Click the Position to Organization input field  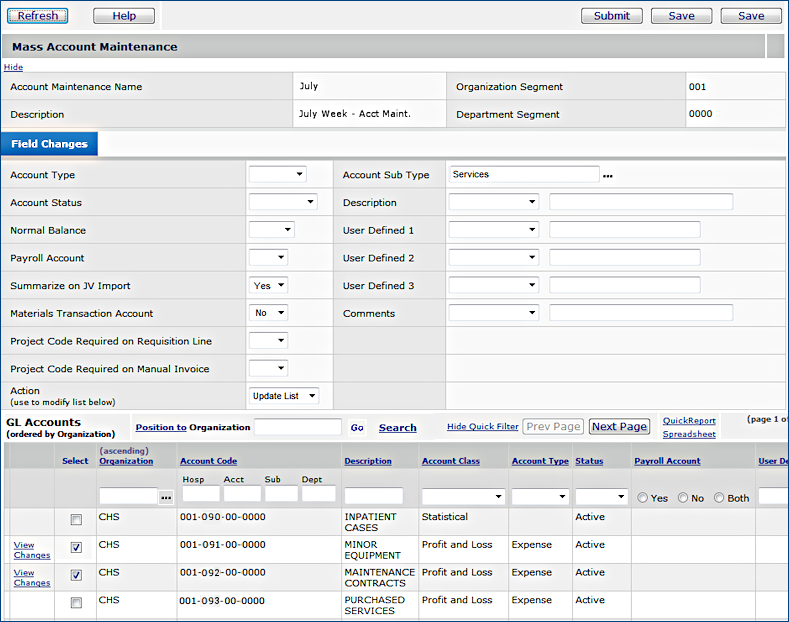coord(297,428)
